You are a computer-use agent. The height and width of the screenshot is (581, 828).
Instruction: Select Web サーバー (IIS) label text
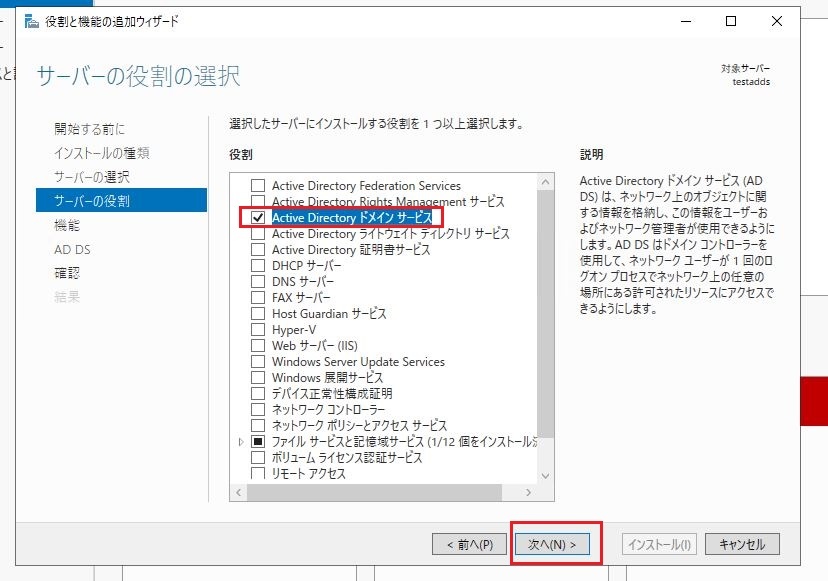point(315,345)
